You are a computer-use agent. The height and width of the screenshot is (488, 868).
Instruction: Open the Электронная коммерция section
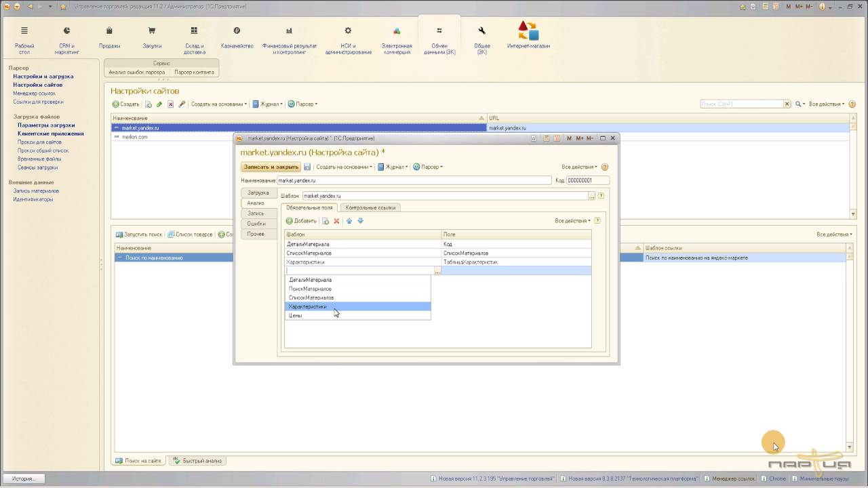click(397, 41)
